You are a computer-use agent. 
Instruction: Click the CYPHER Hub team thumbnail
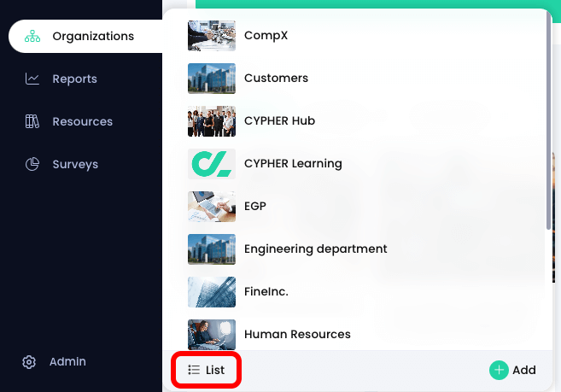212,121
